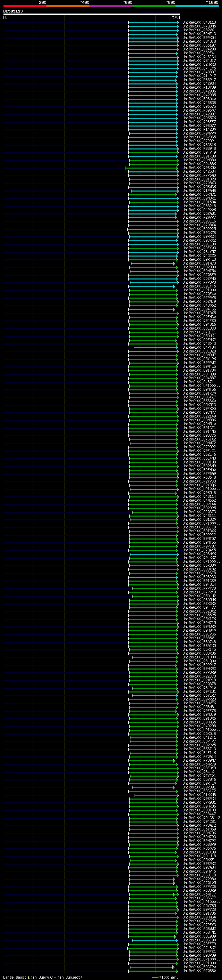Image resolution: width=222 pixels, height=980 pixels.
Task: Click the UniRef100_P09607 label
Action: tap(199, 110)
